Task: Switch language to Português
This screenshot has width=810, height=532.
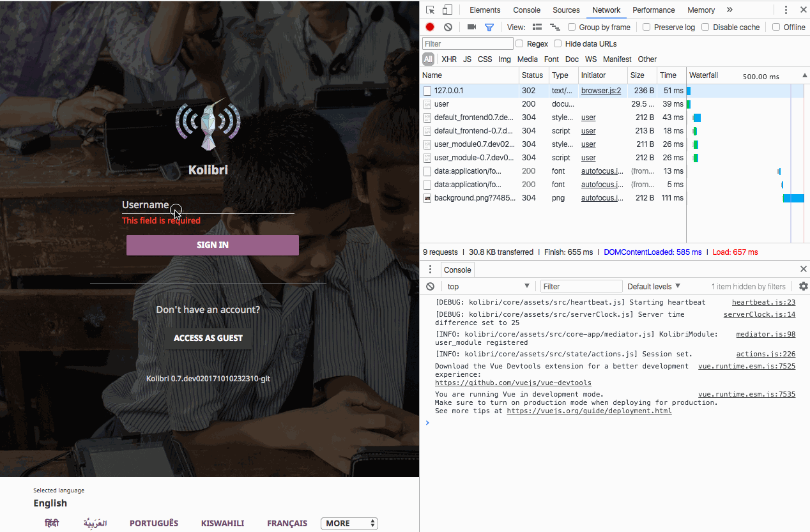Action: point(154,523)
